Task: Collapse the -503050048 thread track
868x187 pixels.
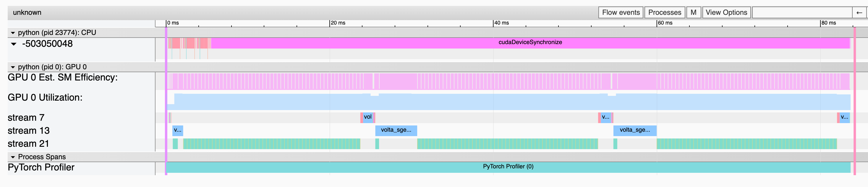Action: pos(14,44)
